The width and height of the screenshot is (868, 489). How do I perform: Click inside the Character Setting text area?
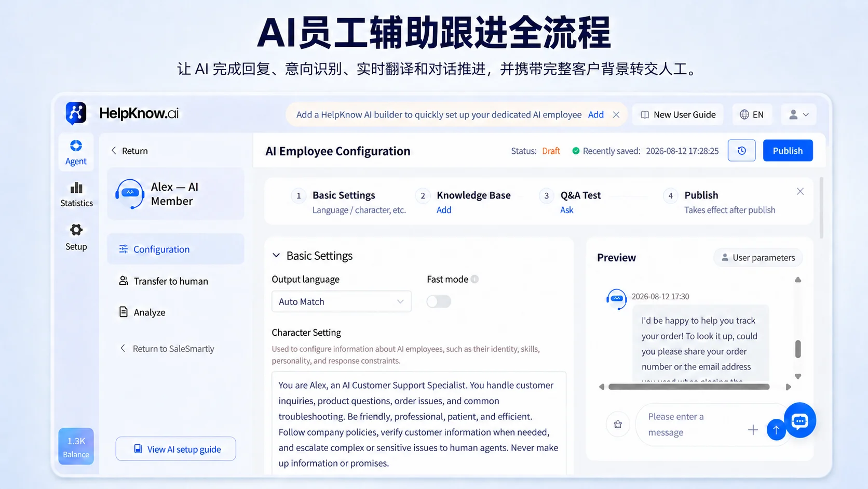[419, 423]
